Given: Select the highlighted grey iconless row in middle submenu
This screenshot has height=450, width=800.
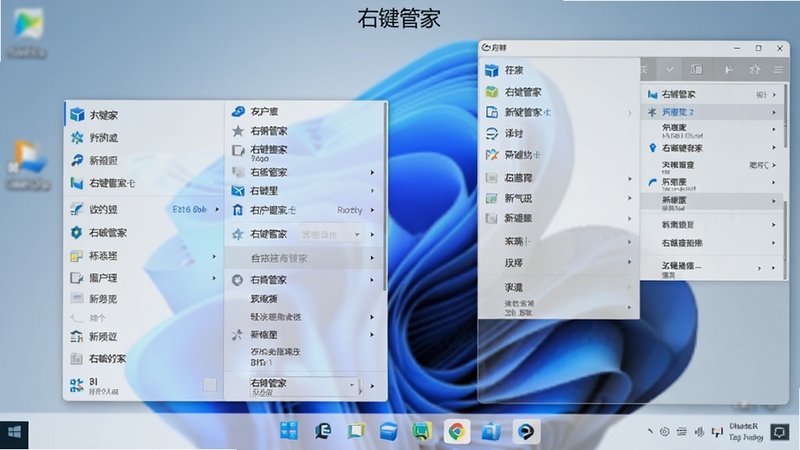Looking at the screenshot, I should tap(305, 258).
